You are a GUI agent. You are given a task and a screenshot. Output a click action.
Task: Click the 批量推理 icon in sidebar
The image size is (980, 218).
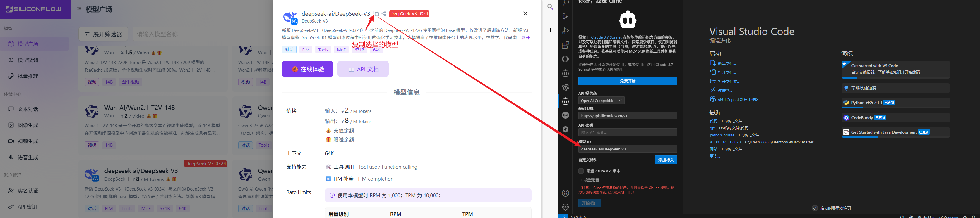tap(11, 76)
